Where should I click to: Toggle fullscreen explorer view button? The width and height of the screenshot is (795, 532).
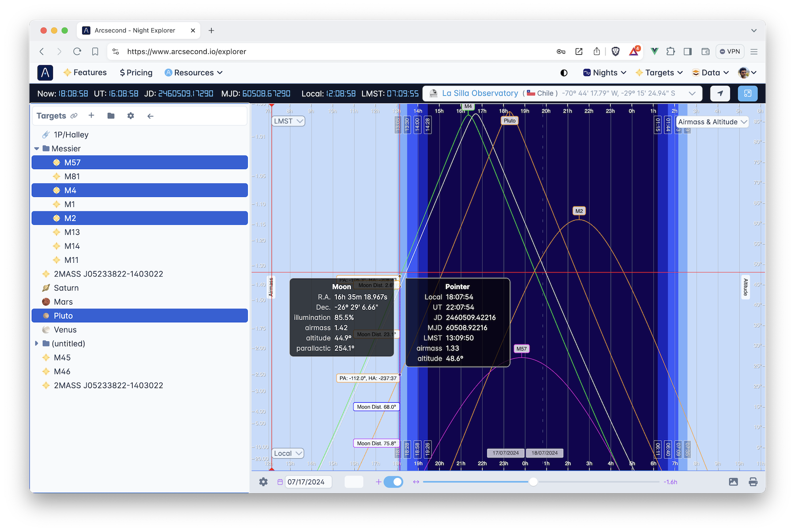pos(747,93)
